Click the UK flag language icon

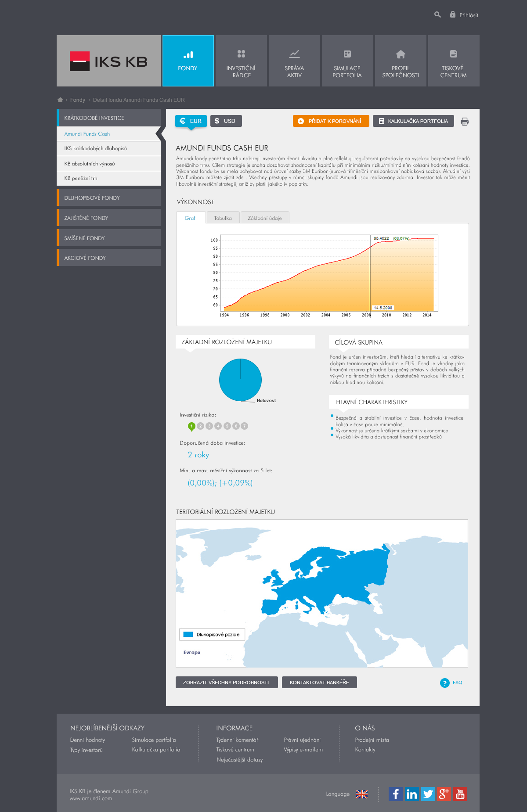(361, 794)
